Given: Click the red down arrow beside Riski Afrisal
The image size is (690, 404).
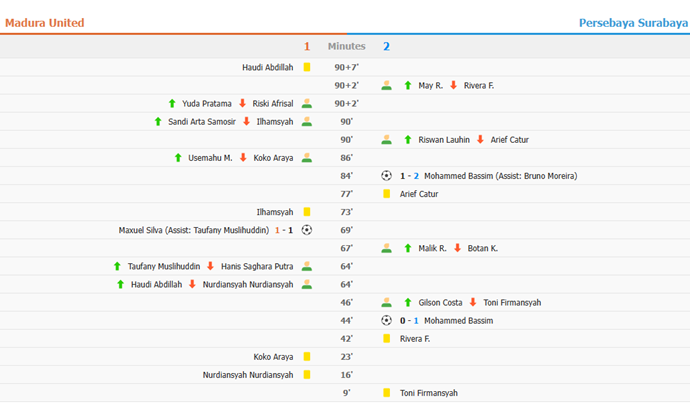Looking at the screenshot, I should (x=242, y=103).
